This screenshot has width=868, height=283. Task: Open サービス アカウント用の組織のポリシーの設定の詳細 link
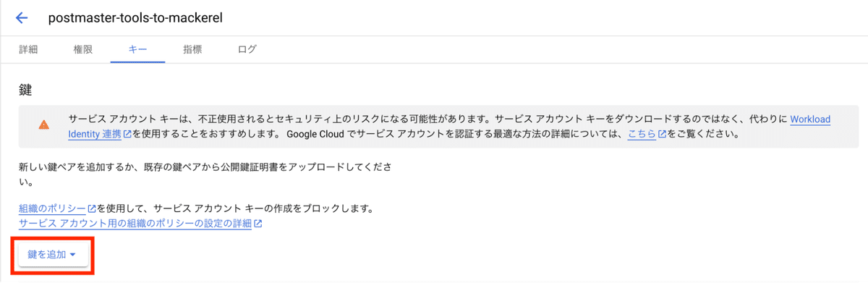135,224
